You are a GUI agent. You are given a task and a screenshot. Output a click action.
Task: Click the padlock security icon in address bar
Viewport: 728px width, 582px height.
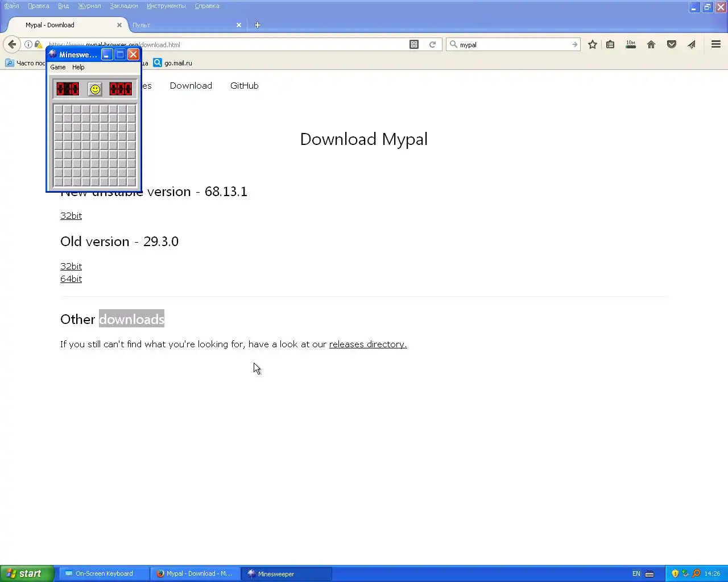point(38,44)
